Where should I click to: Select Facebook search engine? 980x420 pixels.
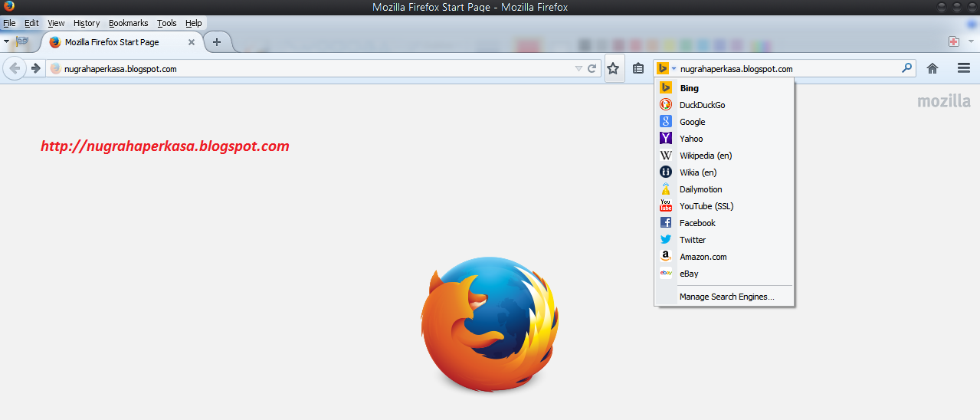[724, 223]
